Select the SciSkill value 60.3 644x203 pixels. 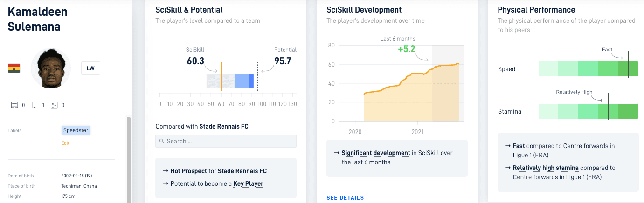tap(194, 61)
